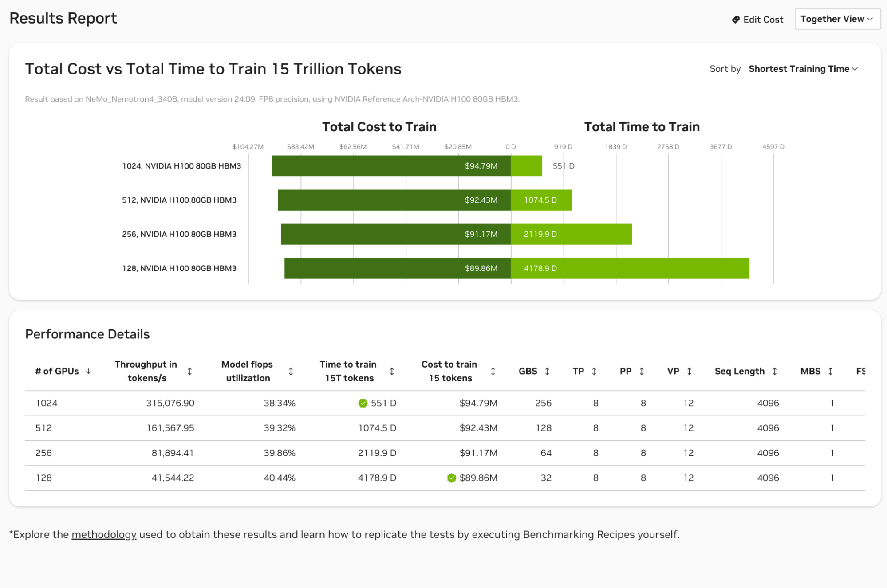Click the $94.79M dark green cost bar

[x=390, y=166]
